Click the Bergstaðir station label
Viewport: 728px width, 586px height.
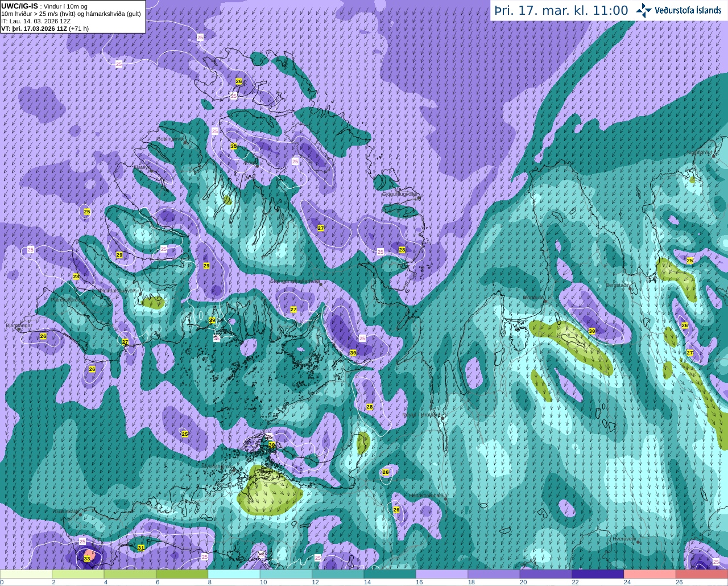coord(618,284)
